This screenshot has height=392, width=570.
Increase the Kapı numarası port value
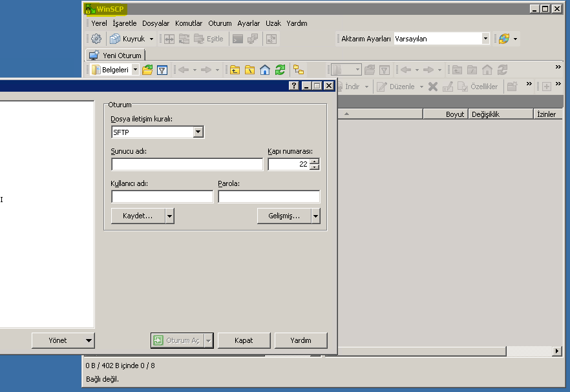click(x=315, y=161)
